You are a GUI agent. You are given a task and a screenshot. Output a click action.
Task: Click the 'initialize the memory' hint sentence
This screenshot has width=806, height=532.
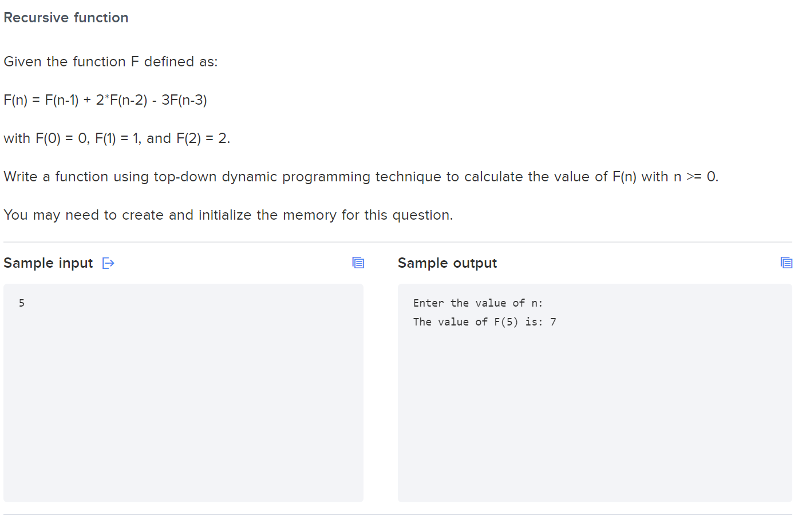(228, 215)
